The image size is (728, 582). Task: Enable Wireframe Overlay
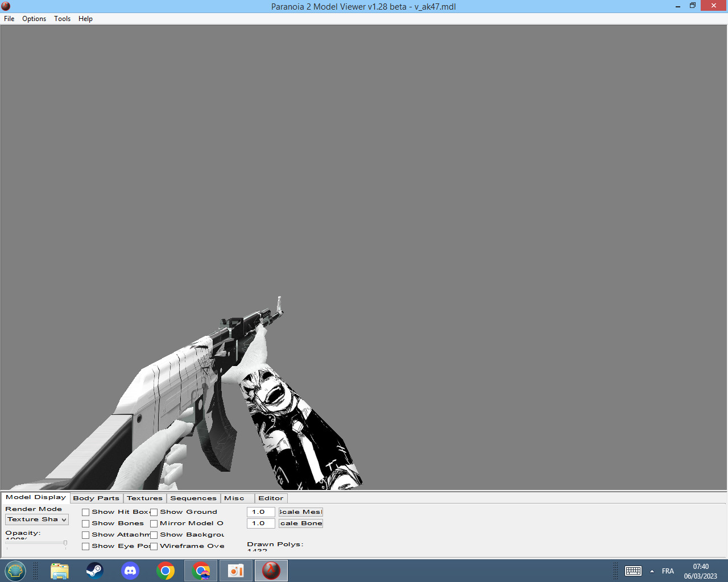coord(154,546)
